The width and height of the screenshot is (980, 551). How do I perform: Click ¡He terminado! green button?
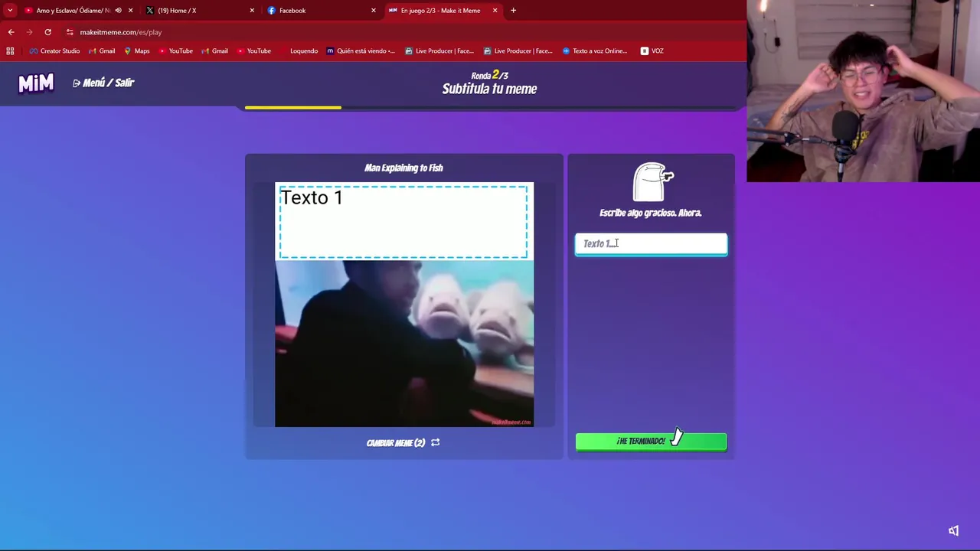[x=651, y=441]
